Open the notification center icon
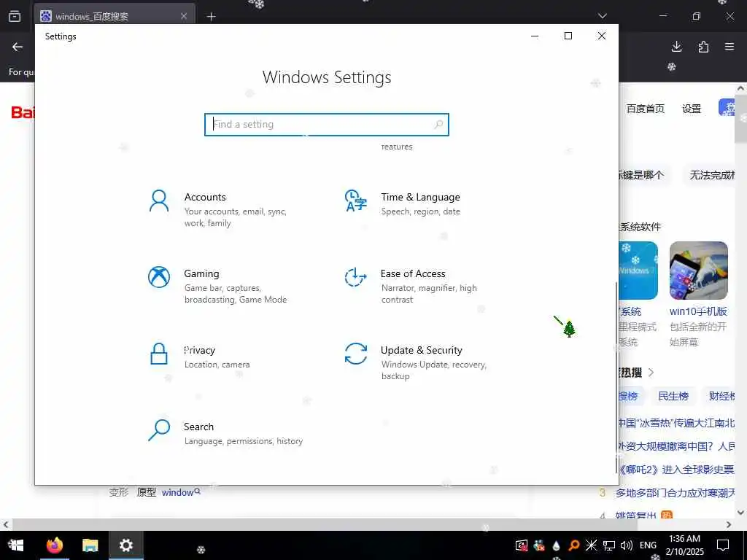The image size is (747, 560). 723,545
